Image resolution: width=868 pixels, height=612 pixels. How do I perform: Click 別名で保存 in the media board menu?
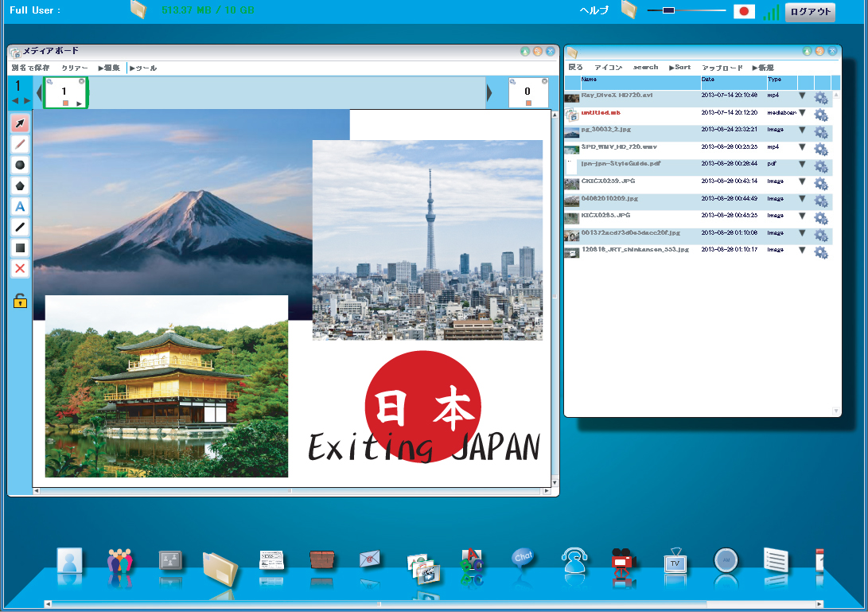click(30, 68)
